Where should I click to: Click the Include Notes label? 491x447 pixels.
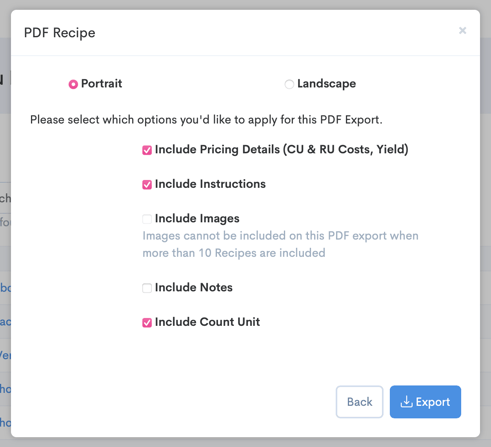(x=194, y=287)
